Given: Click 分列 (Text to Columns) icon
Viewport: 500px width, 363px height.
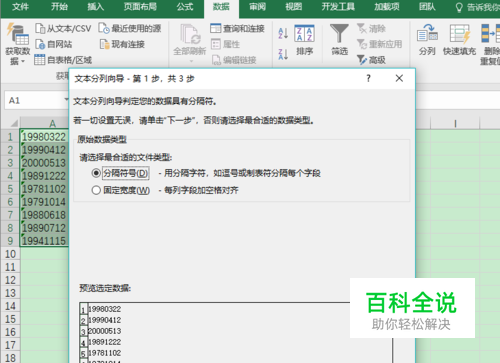Looking at the screenshot, I should (x=427, y=33).
